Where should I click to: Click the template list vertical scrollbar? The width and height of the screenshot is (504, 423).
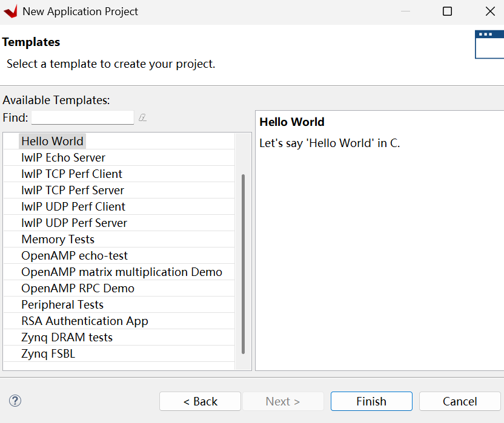tap(243, 264)
